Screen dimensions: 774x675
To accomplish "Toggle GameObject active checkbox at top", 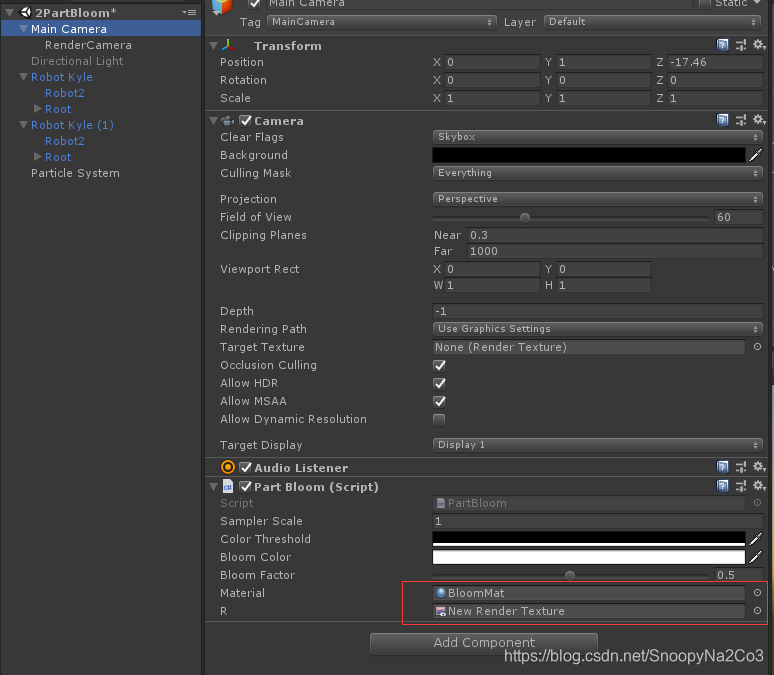I will point(255,4).
